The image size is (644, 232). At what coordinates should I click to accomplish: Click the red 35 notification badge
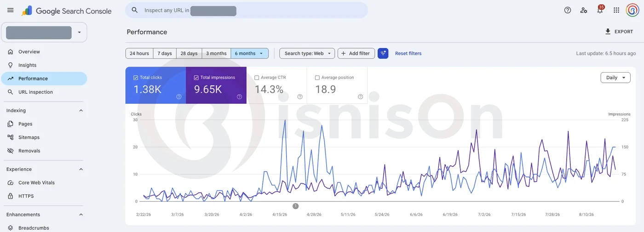601,7
